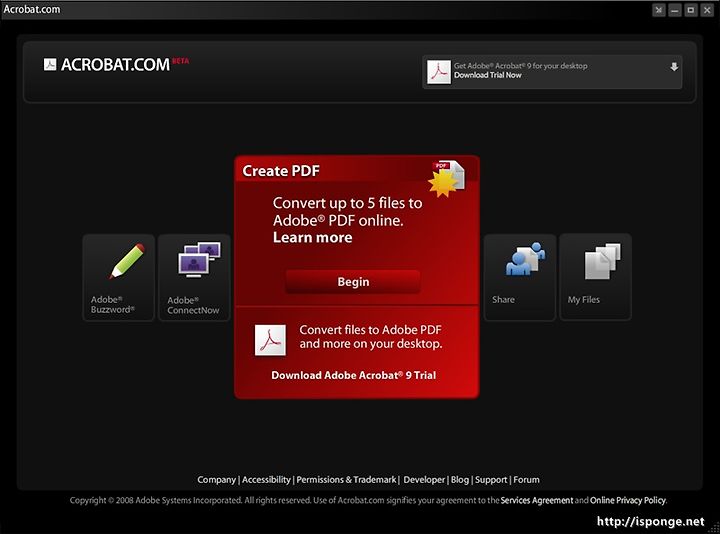The height and width of the screenshot is (534, 720).
Task: Launch Adobe ConnectNow screens icon
Action: [199, 259]
